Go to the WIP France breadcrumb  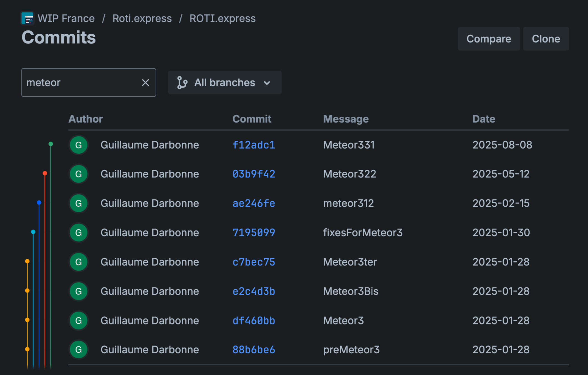[66, 19]
